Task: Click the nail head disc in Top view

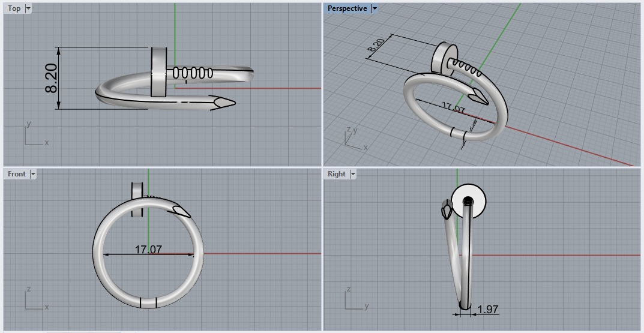Action: click(159, 72)
